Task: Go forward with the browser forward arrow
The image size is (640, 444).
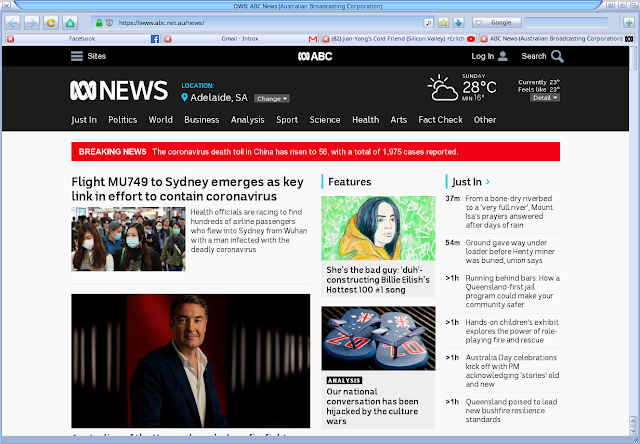Action: [31, 22]
